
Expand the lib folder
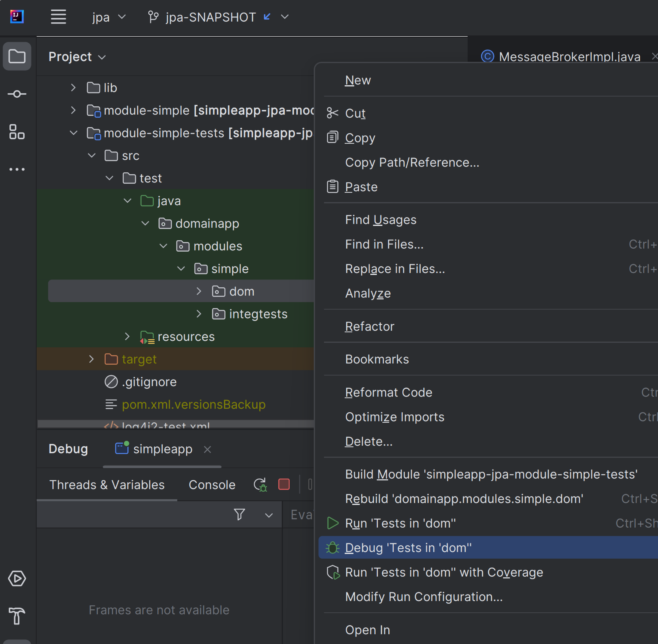pyautogui.click(x=73, y=88)
